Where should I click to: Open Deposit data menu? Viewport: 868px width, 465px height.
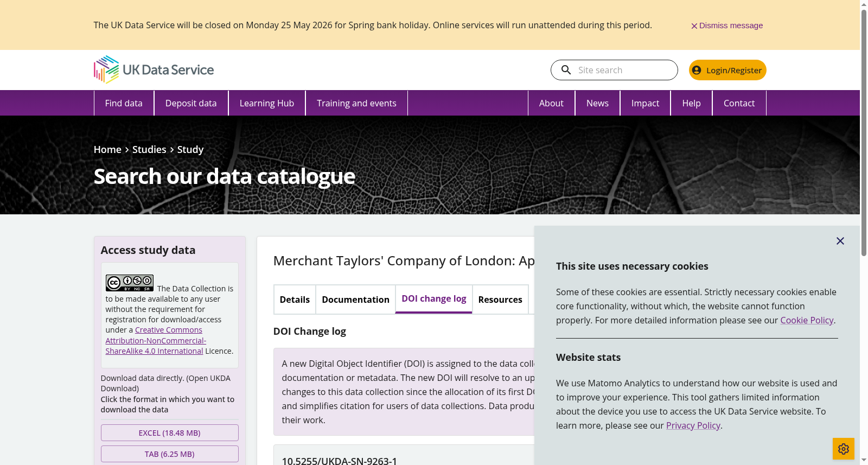tap(191, 103)
